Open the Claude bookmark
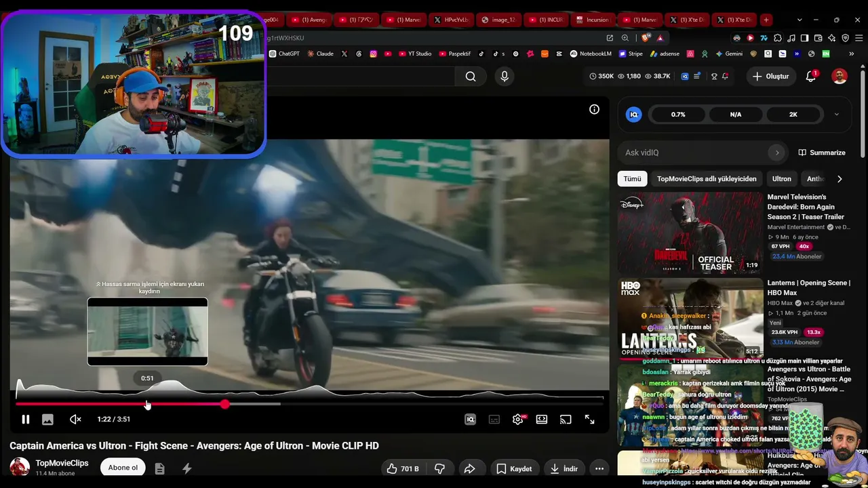Screen dimensions: 868x488 click(320, 54)
